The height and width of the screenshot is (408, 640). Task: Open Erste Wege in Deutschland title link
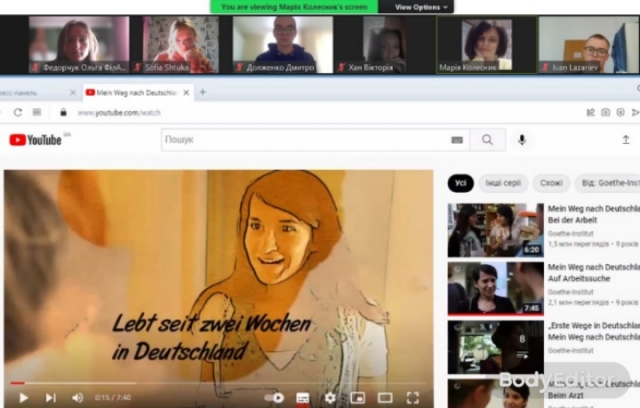(593, 331)
